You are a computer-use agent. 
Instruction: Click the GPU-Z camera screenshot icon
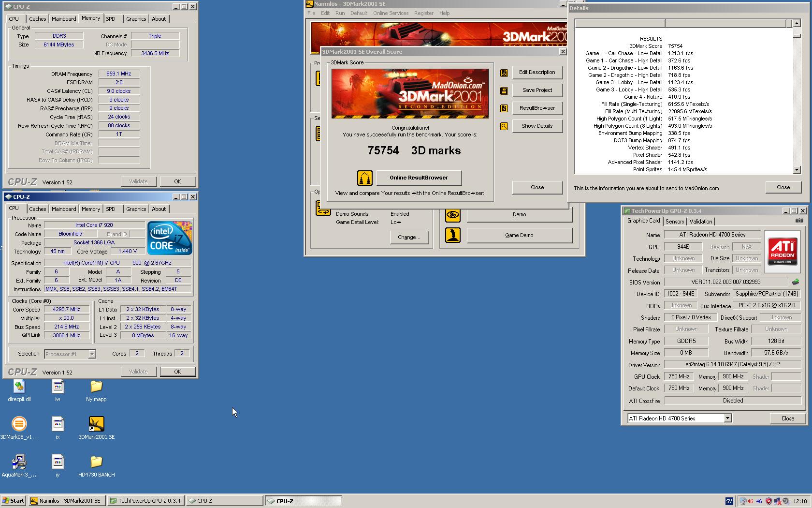(799, 221)
